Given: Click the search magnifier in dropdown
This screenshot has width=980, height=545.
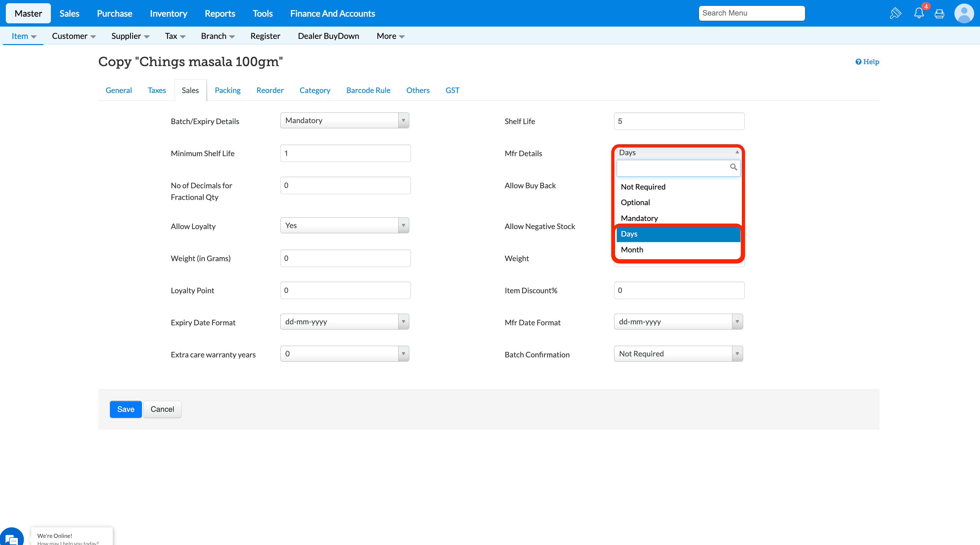Looking at the screenshot, I should pos(733,167).
